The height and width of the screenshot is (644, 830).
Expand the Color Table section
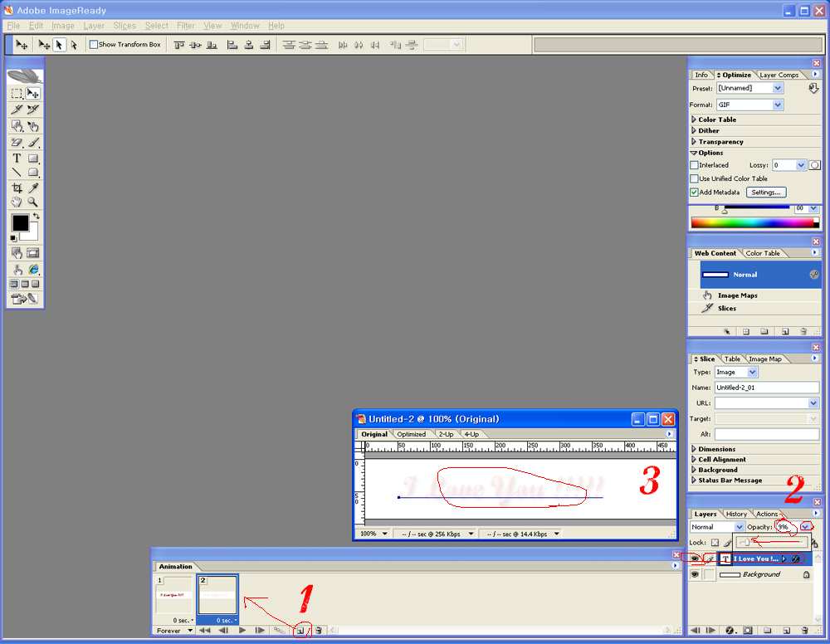point(693,120)
